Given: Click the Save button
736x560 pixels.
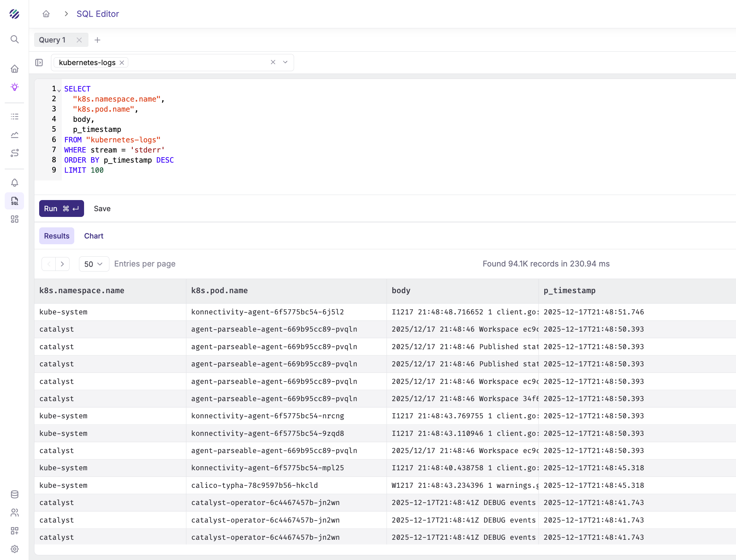Looking at the screenshot, I should click(x=102, y=208).
